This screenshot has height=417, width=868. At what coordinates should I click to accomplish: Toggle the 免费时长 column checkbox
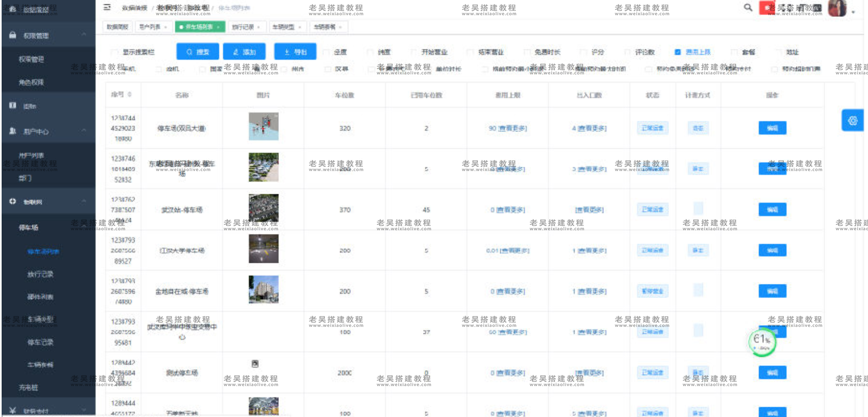[x=527, y=52]
